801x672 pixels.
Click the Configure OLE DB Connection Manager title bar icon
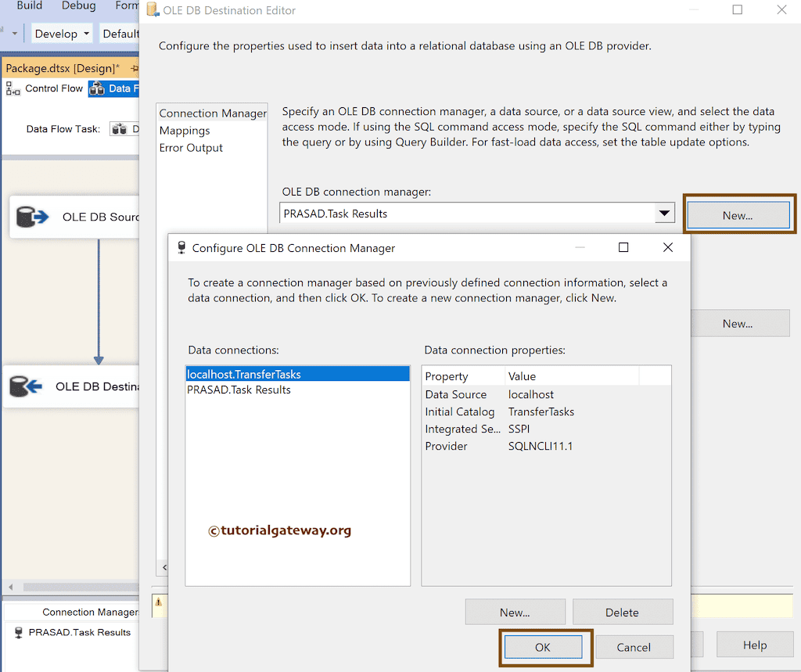181,246
